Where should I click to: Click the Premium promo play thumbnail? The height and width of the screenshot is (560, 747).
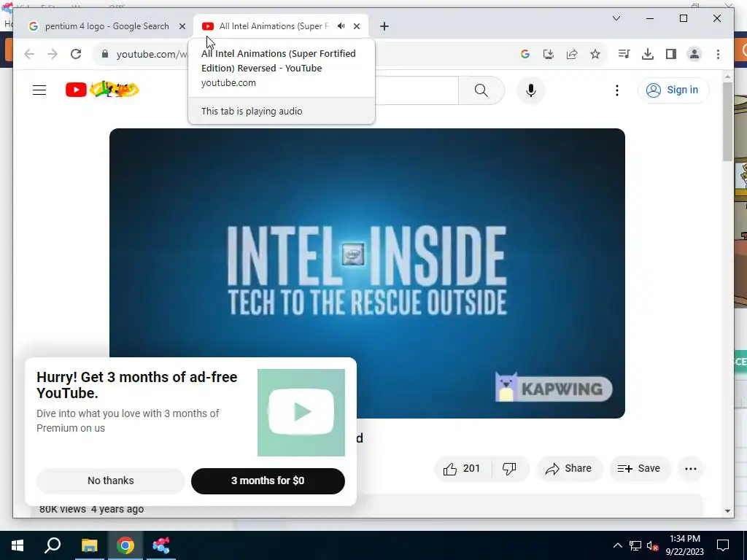(x=301, y=413)
